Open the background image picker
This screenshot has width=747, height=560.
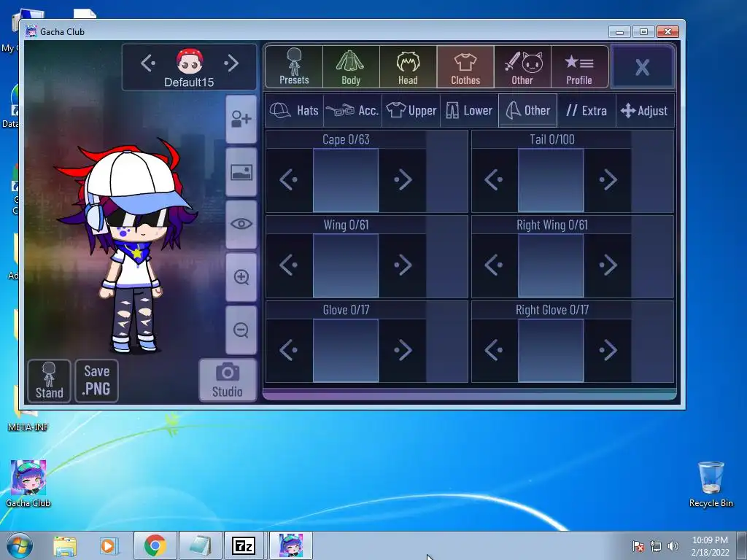point(241,172)
